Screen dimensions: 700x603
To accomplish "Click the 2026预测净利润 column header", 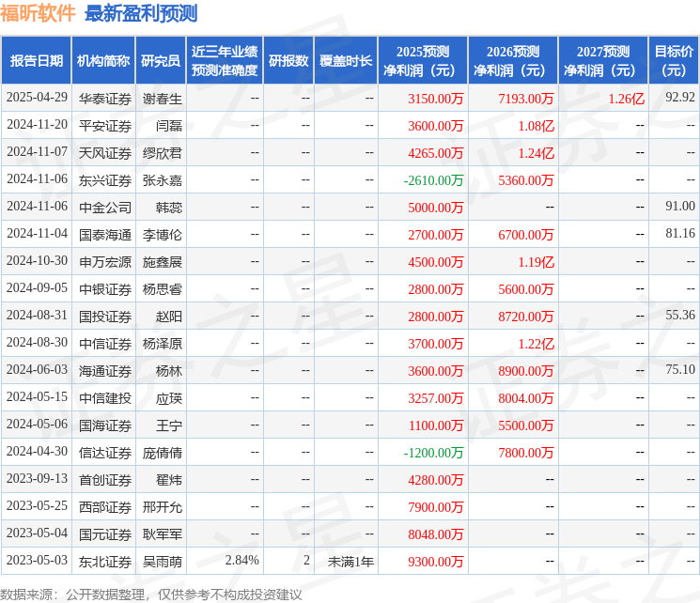I will 513,61.
